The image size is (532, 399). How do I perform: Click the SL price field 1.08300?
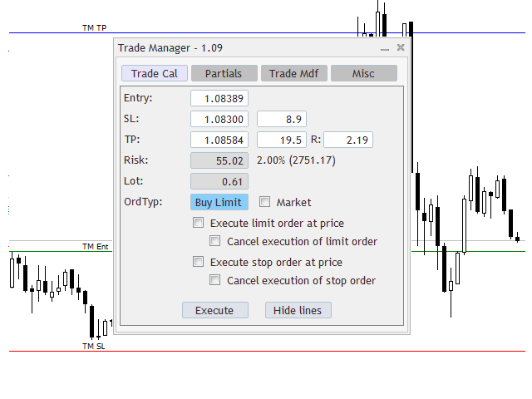[219, 119]
